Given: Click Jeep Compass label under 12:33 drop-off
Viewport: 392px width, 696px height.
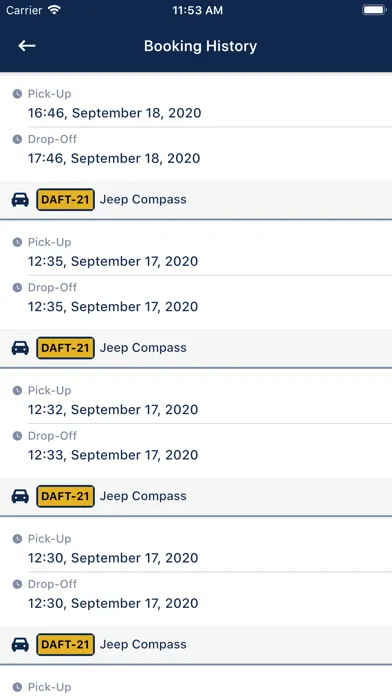Looking at the screenshot, I should 143,496.
